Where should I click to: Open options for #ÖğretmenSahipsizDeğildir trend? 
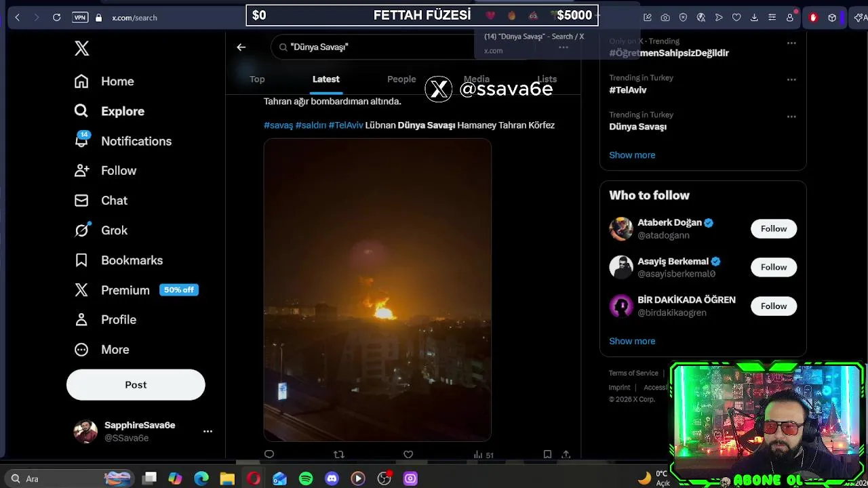791,43
